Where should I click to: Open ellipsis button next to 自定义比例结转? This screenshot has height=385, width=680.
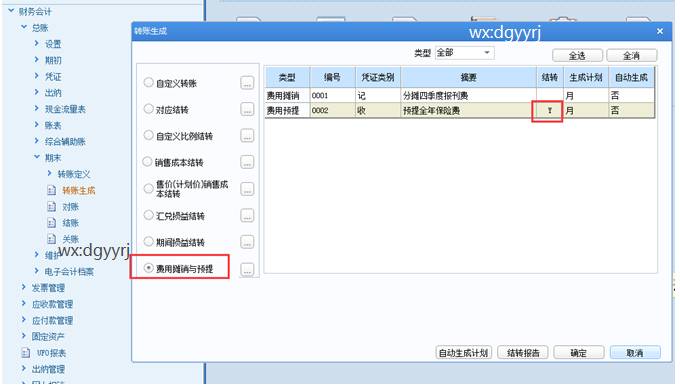247,136
